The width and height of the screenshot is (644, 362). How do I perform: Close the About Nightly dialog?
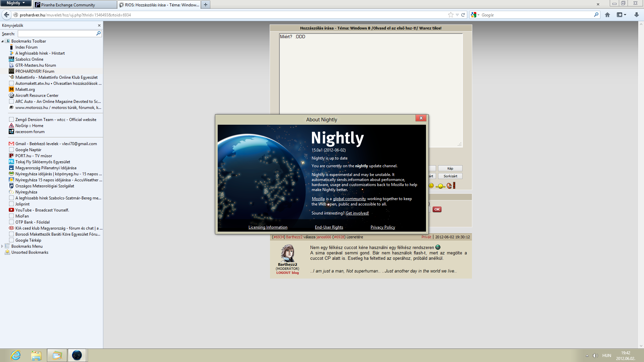click(421, 118)
